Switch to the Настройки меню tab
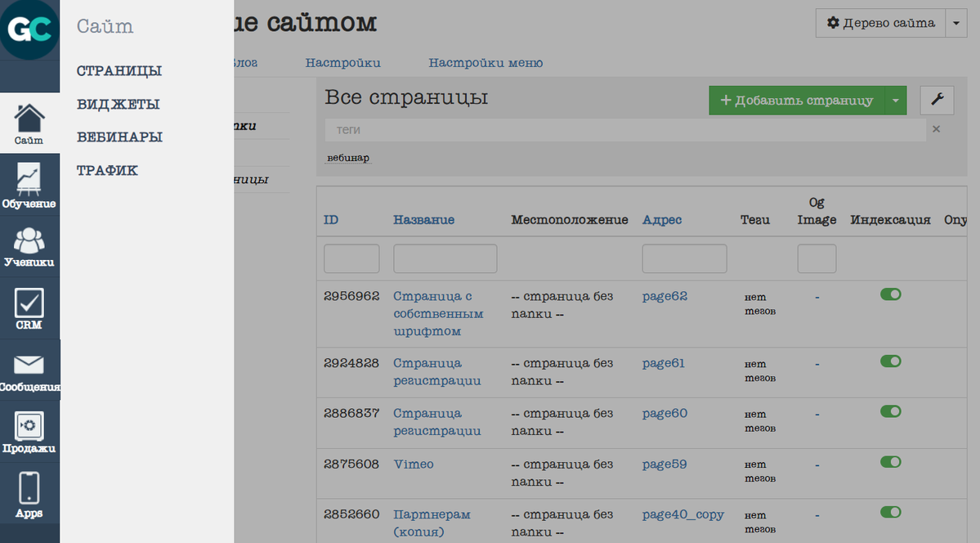The image size is (980, 543). pyautogui.click(x=486, y=62)
